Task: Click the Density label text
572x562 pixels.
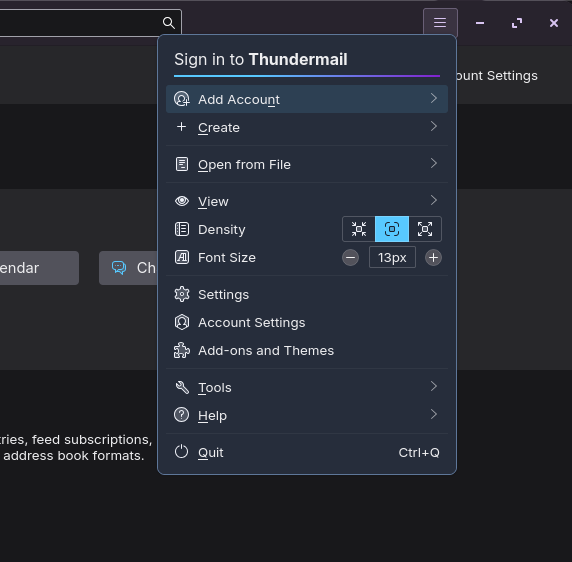Action: (221, 230)
